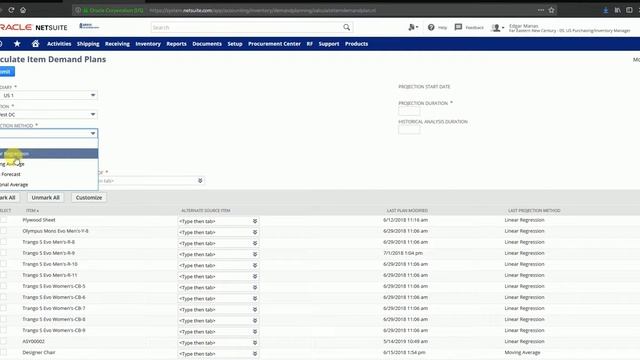Select the ASY00002 checkbox
This screenshot has height=360, width=640.
4,341
